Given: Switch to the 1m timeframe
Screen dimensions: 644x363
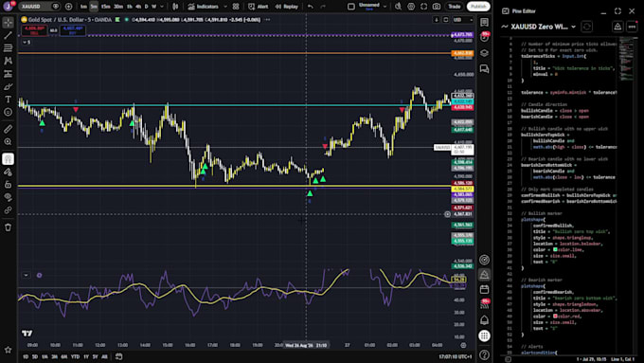Looking at the screenshot, I should 83,7.
